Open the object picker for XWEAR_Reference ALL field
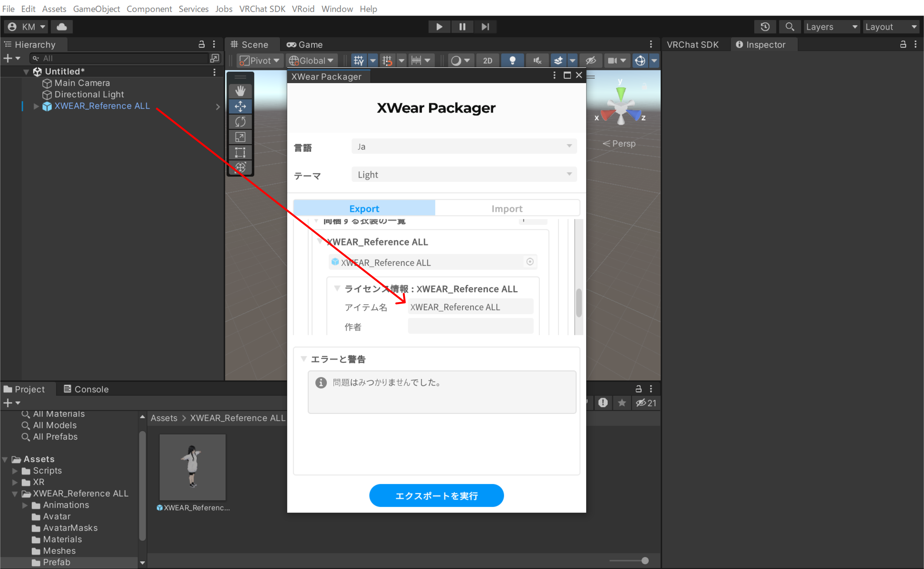924x569 pixels. (x=530, y=262)
